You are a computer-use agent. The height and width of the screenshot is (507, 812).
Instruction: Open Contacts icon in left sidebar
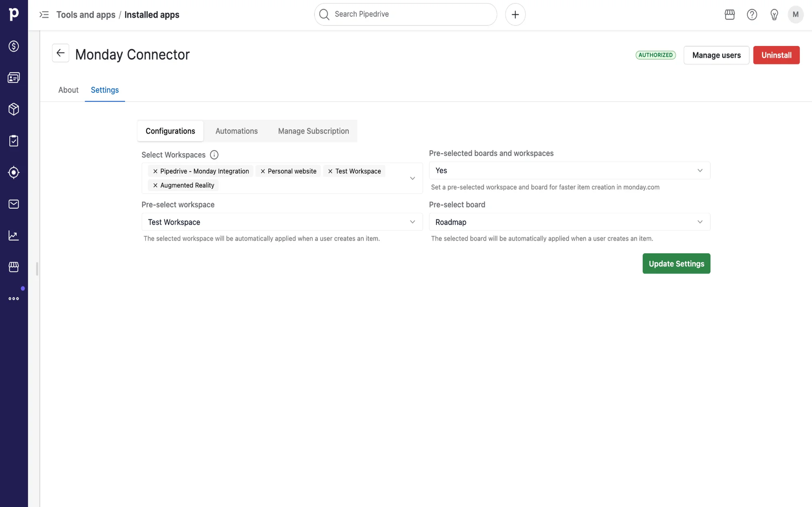click(x=14, y=78)
